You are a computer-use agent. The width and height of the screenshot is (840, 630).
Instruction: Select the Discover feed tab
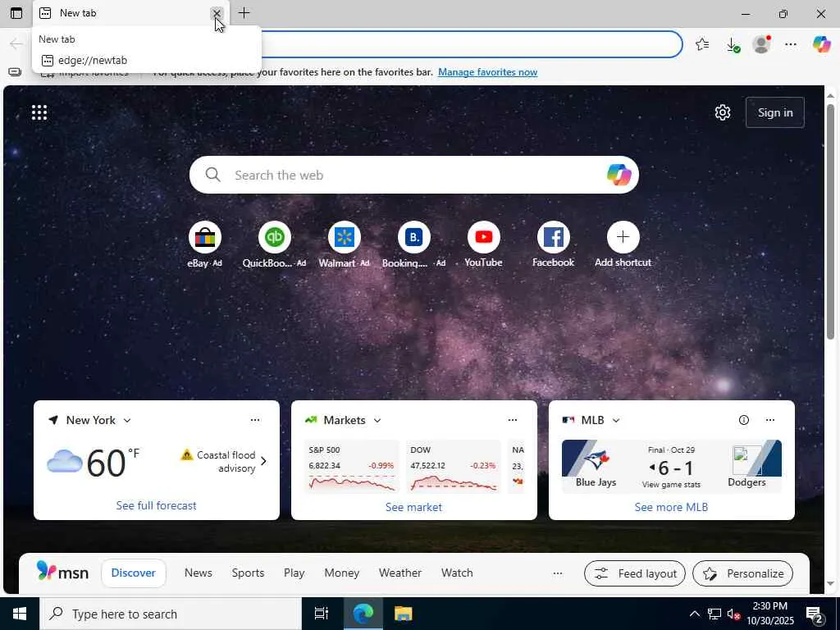134,573
